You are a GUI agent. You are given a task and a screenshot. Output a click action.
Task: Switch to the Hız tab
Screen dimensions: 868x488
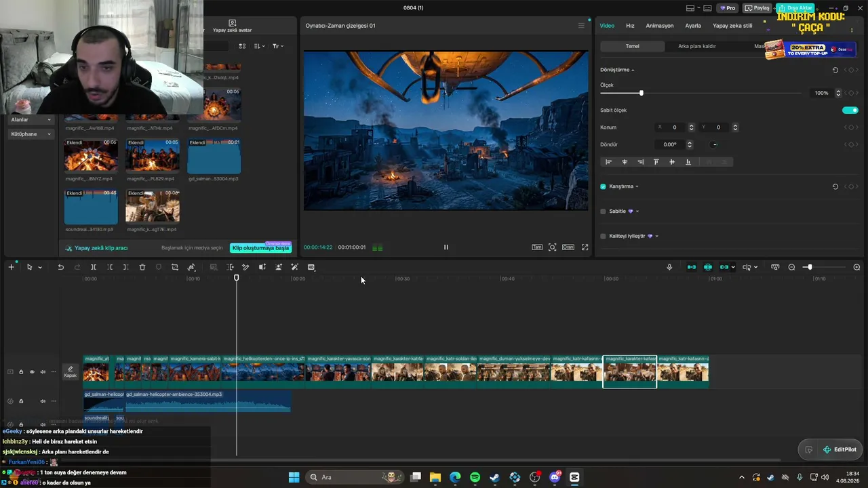click(x=630, y=26)
